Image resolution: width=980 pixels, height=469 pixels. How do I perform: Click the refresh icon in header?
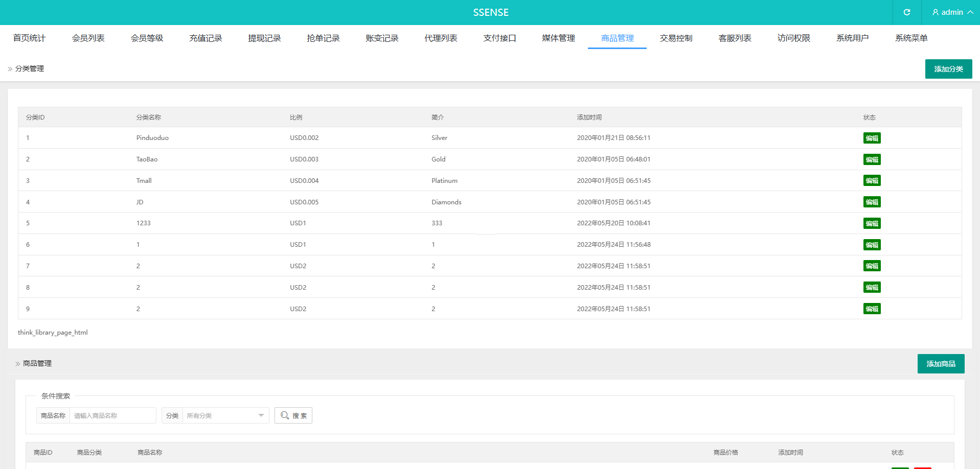906,12
